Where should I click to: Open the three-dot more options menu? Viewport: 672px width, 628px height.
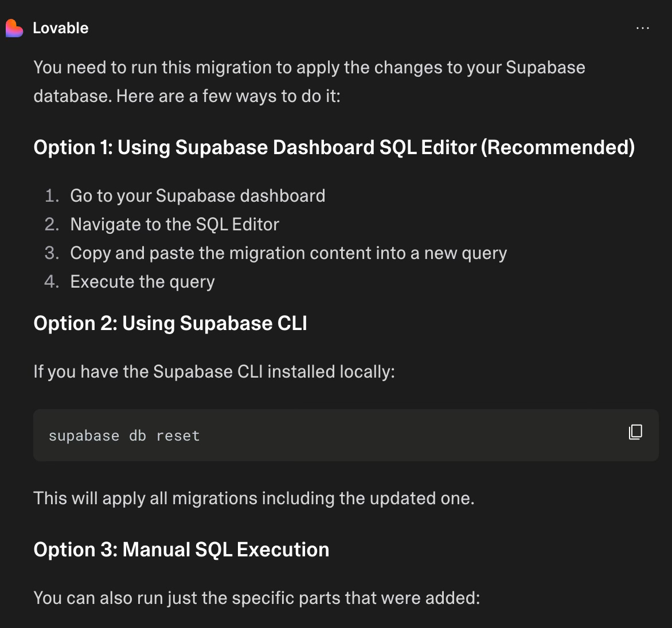pos(642,28)
